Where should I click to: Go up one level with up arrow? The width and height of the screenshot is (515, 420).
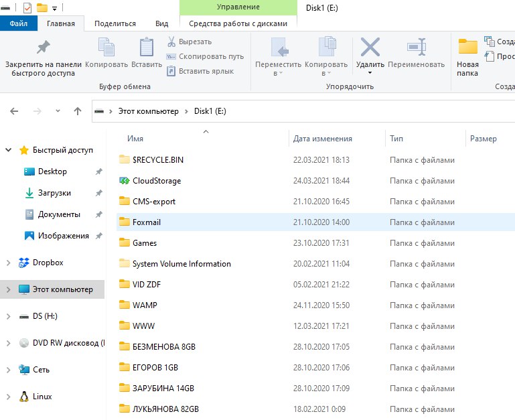click(78, 111)
